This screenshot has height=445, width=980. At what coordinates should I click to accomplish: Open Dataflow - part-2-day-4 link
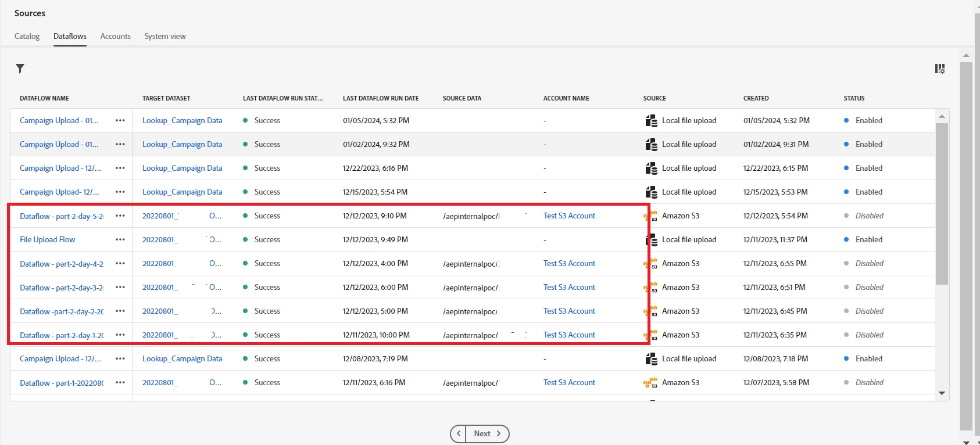click(x=62, y=263)
